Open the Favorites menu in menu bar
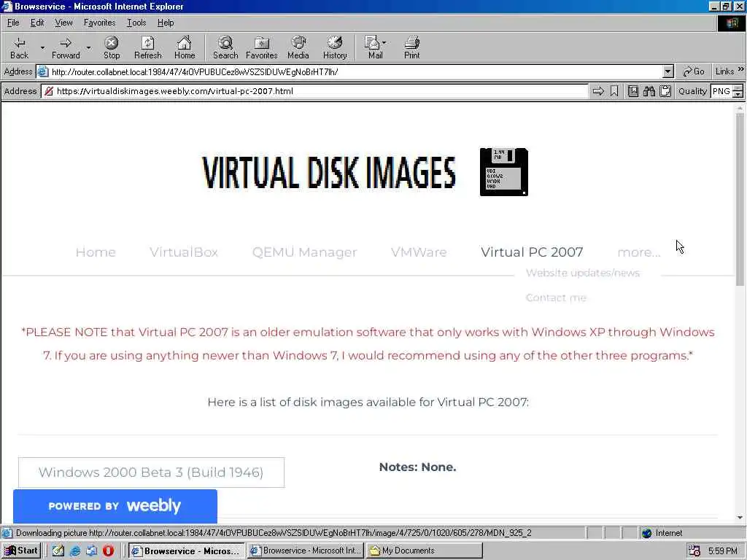This screenshot has width=747, height=560. point(99,23)
